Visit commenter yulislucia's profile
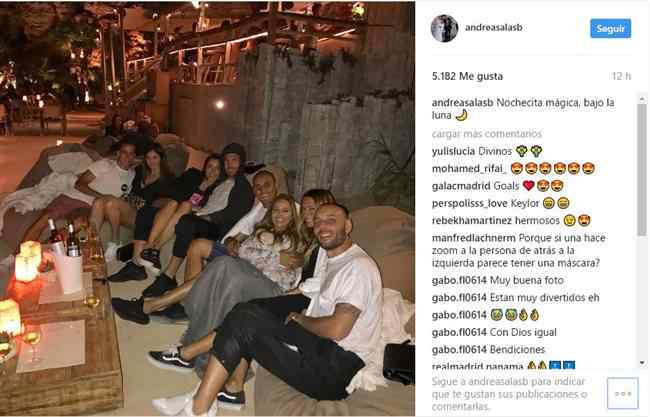This screenshot has height=417, width=650. 454,151
